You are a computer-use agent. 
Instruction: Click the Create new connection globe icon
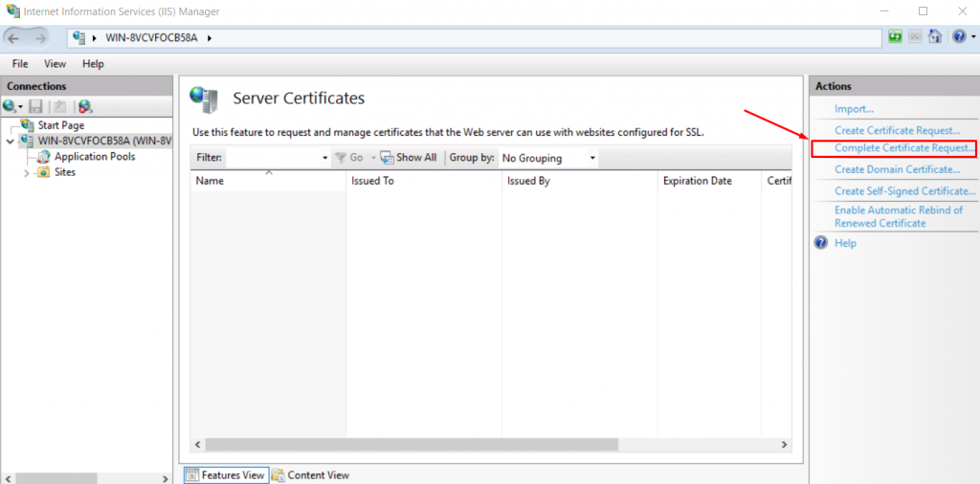pos(9,106)
